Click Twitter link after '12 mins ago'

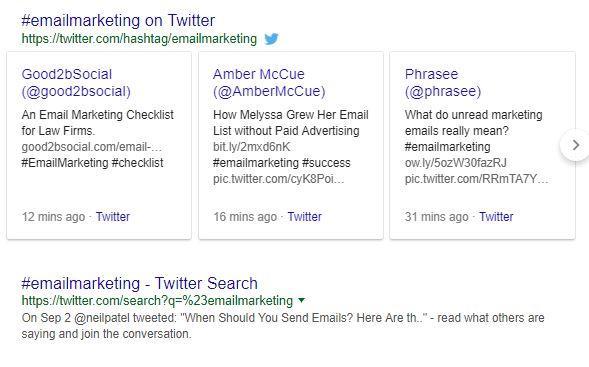[113, 217]
